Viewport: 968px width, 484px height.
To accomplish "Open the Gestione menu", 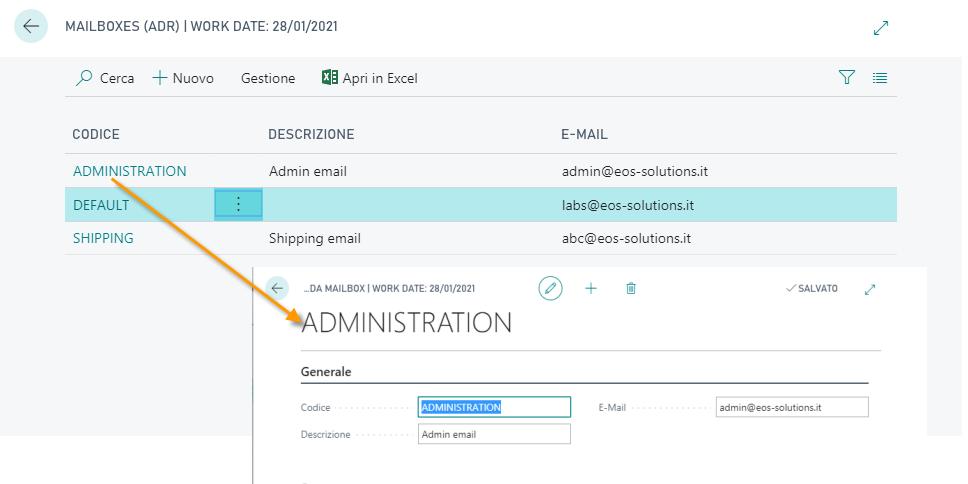I will (x=268, y=78).
